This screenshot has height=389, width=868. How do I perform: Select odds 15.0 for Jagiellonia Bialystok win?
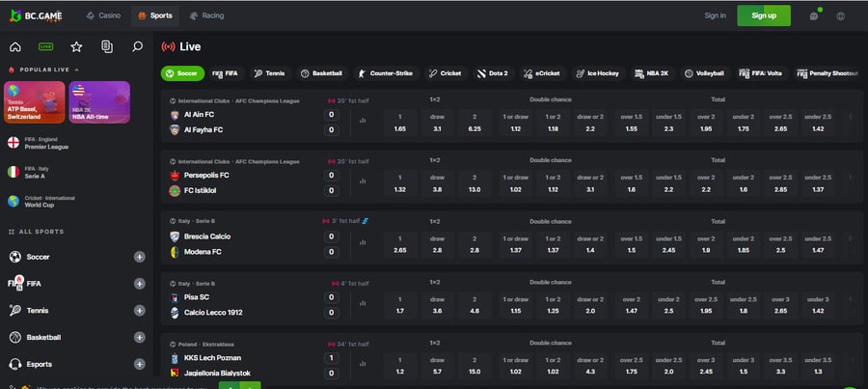coord(475,367)
